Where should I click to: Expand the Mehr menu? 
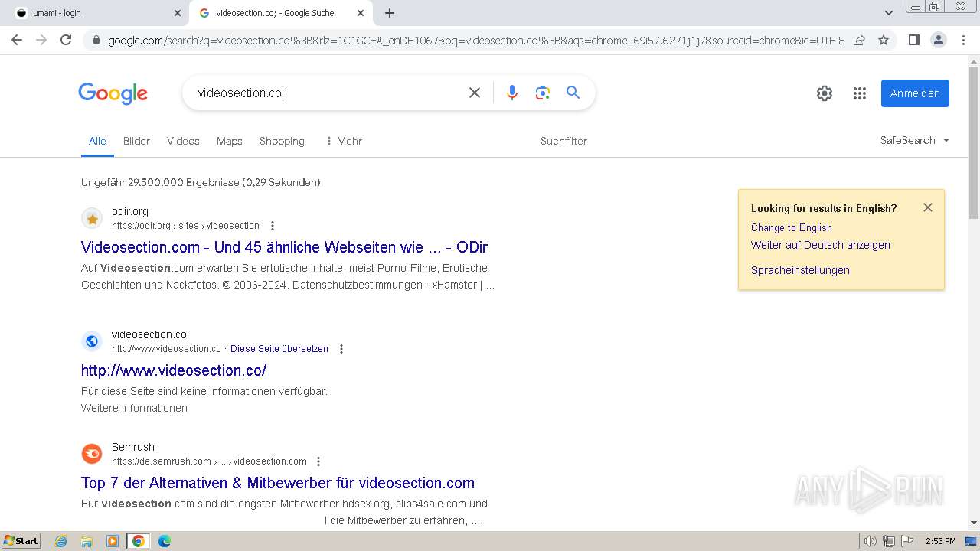[343, 141]
